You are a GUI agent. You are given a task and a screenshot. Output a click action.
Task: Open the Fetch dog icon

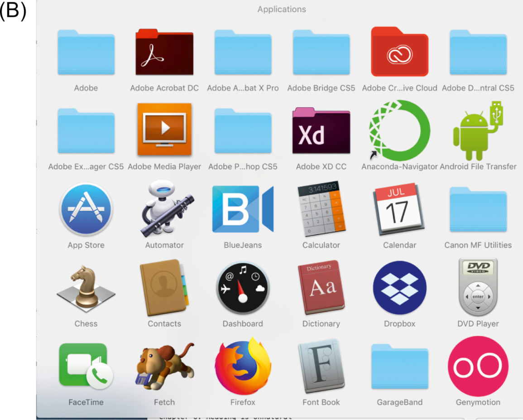click(164, 366)
